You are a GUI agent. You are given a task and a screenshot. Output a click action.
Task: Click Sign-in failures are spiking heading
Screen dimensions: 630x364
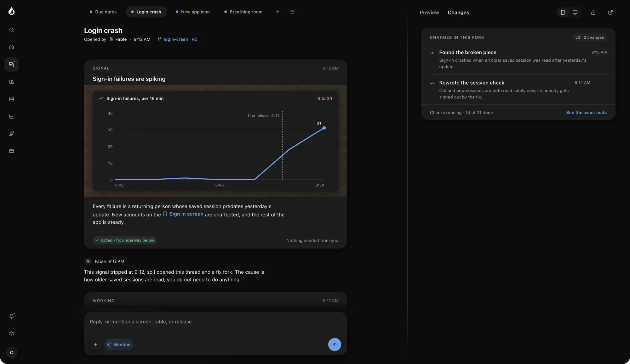pyautogui.click(x=129, y=79)
